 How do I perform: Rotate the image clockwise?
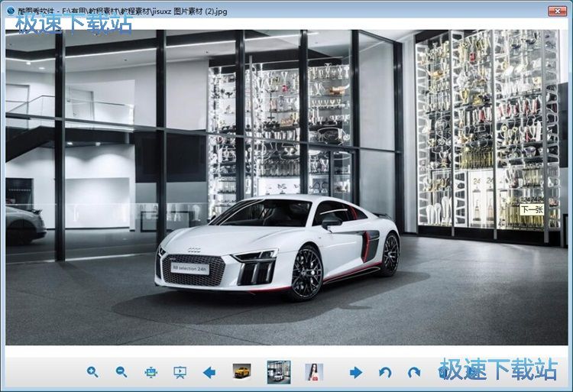click(414, 372)
